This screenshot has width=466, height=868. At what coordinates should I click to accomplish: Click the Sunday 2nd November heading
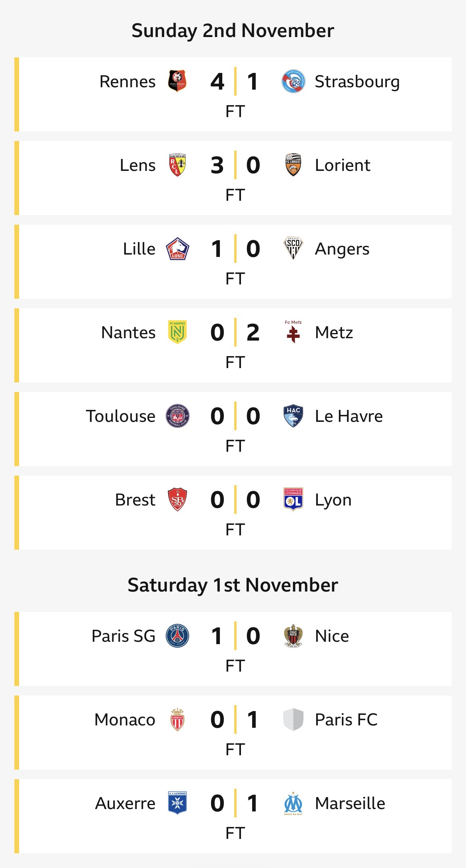(233, 31)
